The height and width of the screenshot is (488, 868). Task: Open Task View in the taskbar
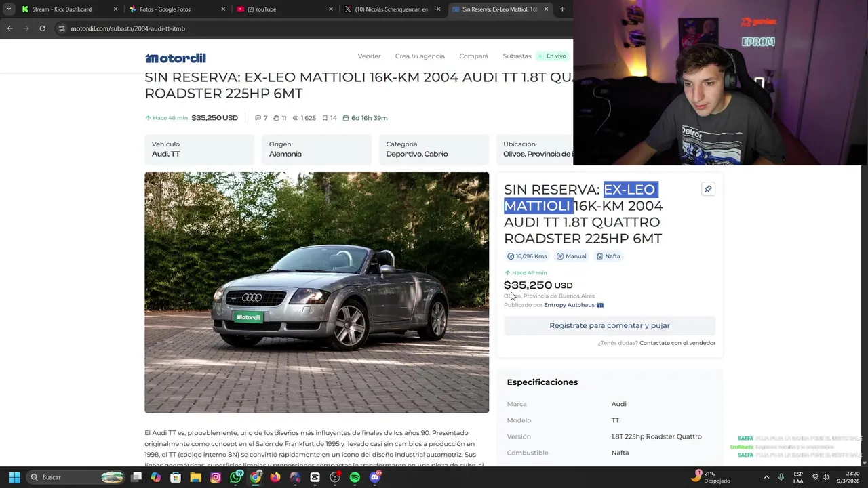coord(136,477)
